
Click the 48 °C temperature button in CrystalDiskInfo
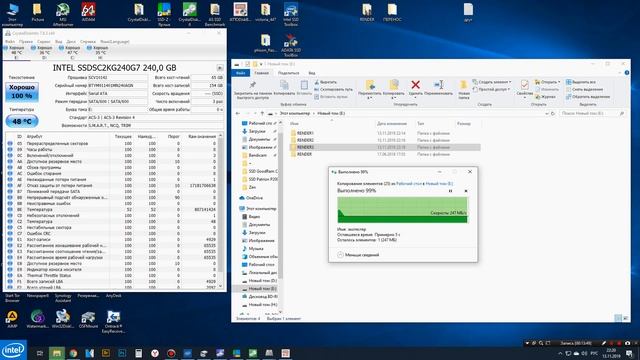tap(22, 121)
